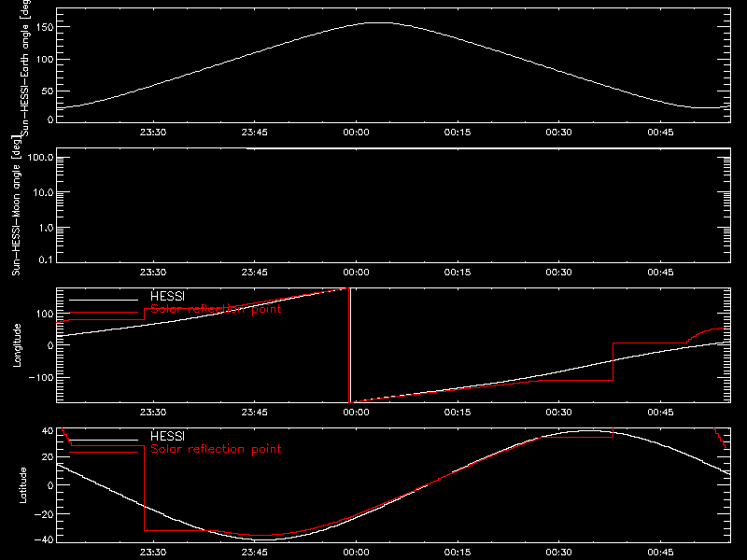
Task: Click the -40 tick label on Latitude plot
Action: 44,539
